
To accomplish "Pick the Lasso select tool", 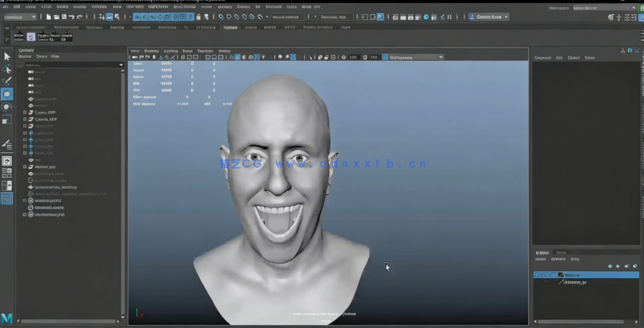I will tap(6, 69).
